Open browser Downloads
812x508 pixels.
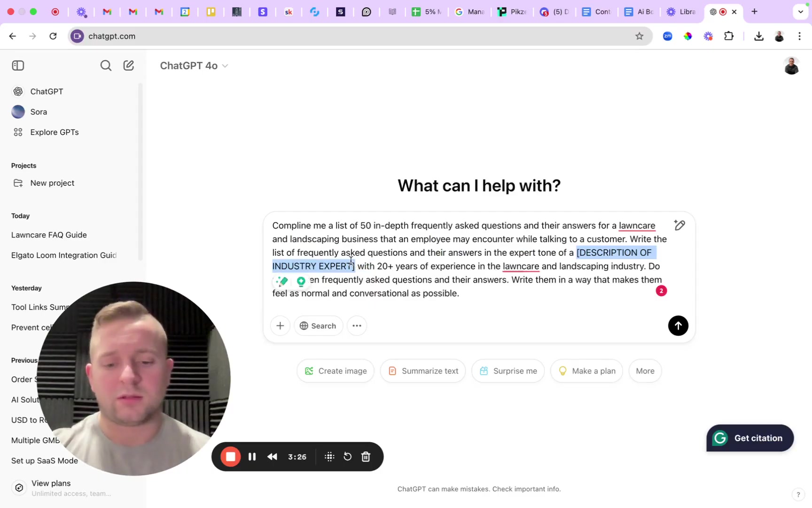pos(758,36)
